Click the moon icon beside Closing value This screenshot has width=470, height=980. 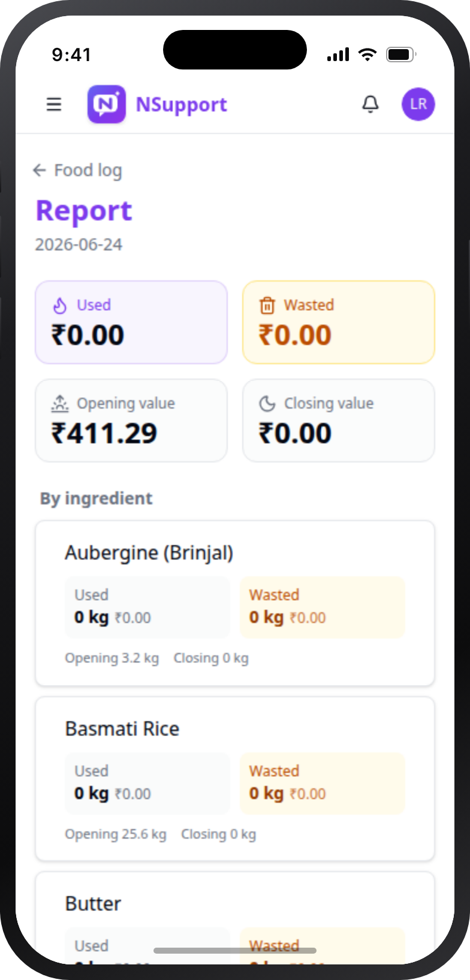(x=267, y=404)
